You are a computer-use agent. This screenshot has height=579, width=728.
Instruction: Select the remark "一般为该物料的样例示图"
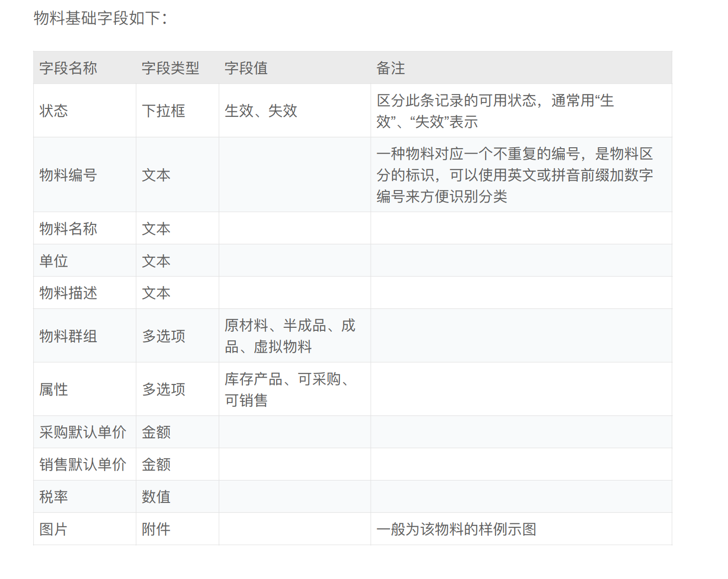456,529
